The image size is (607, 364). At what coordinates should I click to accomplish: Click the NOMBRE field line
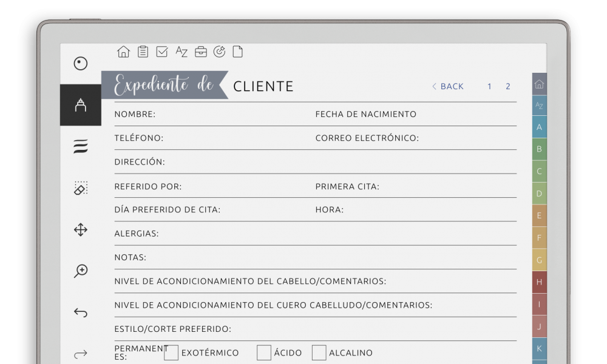click(x=215, y=114)
